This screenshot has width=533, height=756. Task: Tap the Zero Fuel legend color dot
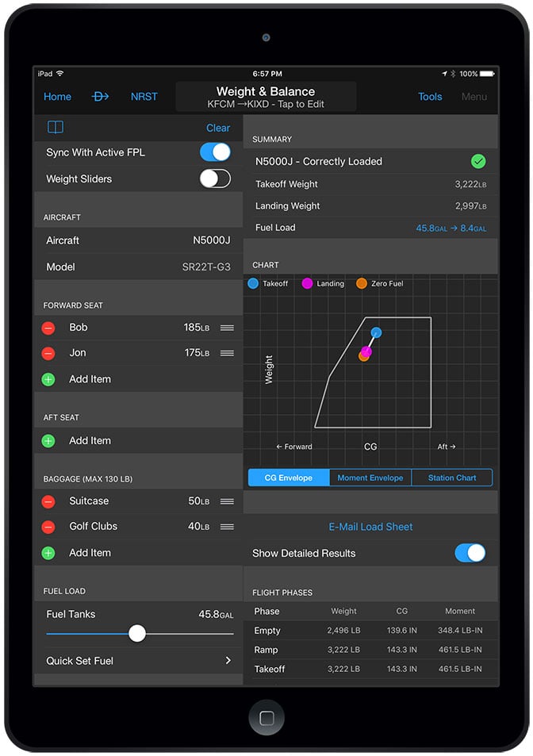click(x=362, y=283)
